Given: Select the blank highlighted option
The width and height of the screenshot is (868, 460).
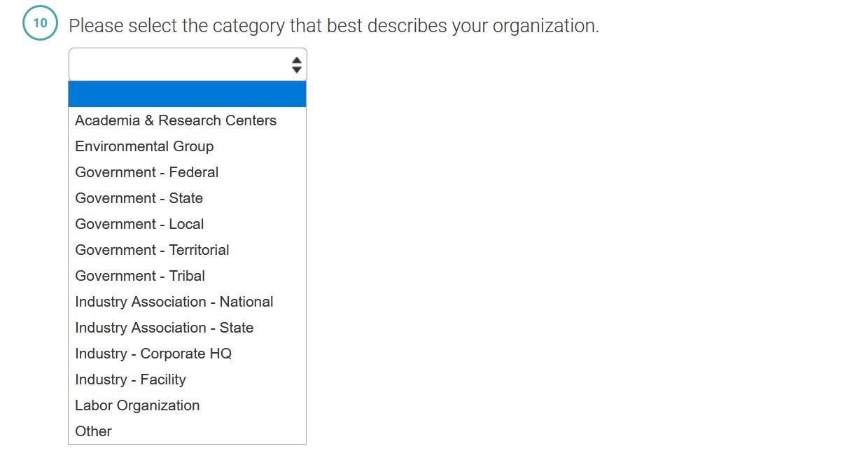Looking at the screenshot, I should [187, 95].
